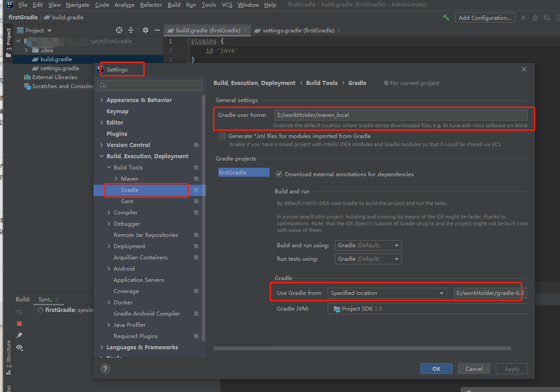Expand the Appearance & Behavior settings node
Viewport: 560px width, 392px height.
point(102,100)
